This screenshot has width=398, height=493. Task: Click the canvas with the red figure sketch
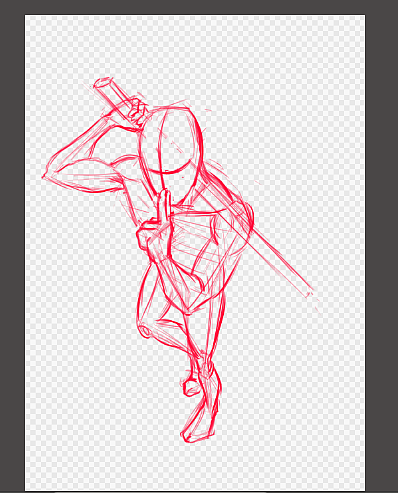[195, 252]
